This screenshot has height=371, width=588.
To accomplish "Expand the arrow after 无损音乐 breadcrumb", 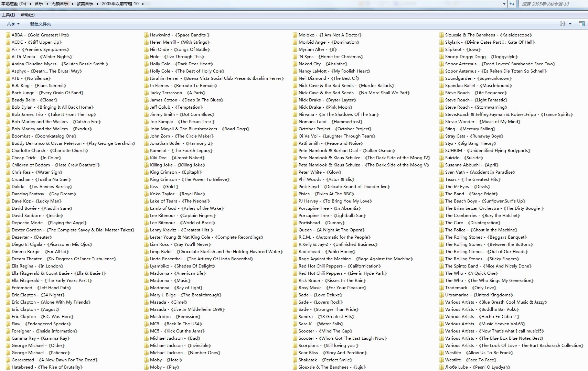I will (x=72, y=4).
